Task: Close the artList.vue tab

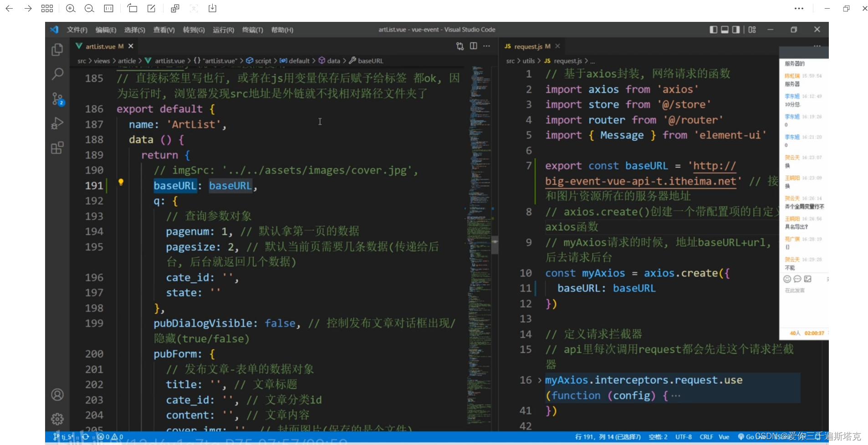Action: click(131, 46)
